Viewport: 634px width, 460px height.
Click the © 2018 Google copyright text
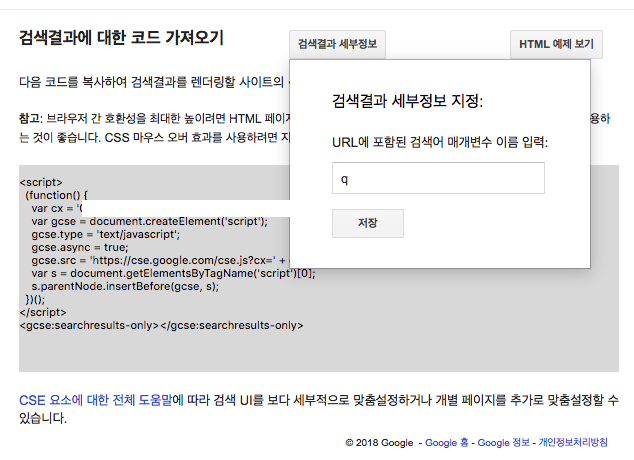click(x=379, y=443)
